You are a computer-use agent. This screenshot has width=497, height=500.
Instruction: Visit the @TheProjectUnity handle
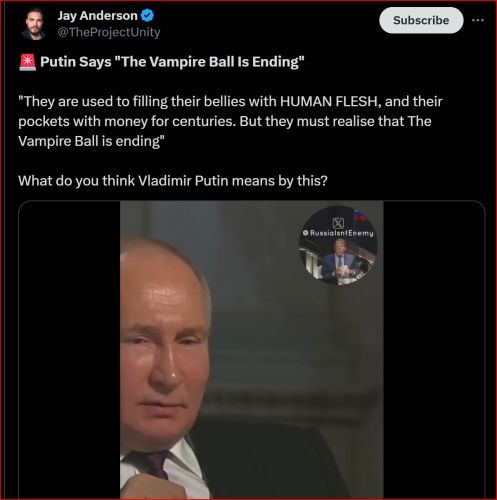[109, 32]
